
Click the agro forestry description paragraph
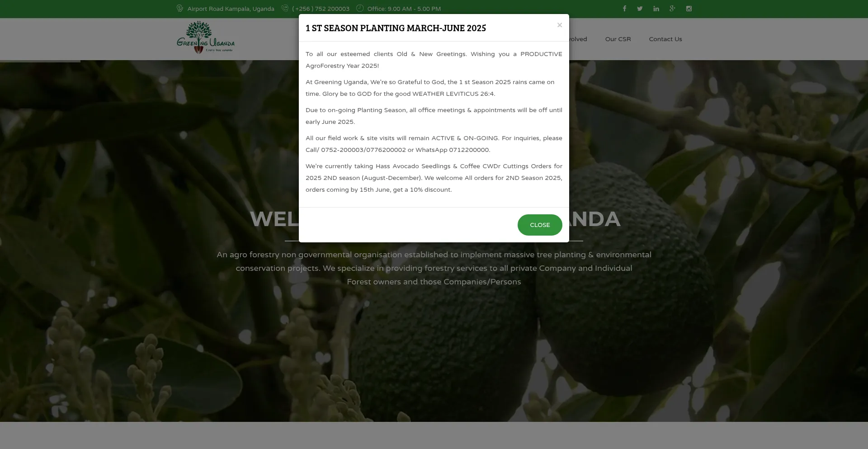pos(434,268)
